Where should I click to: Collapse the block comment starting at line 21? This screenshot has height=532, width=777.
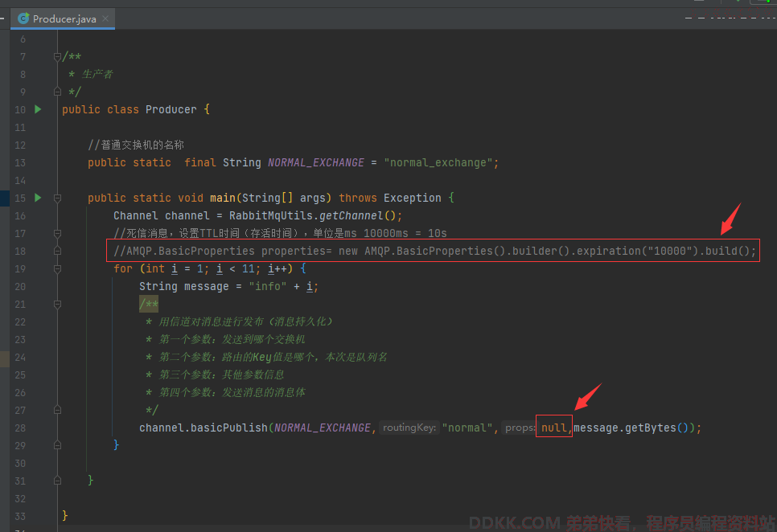57,304
